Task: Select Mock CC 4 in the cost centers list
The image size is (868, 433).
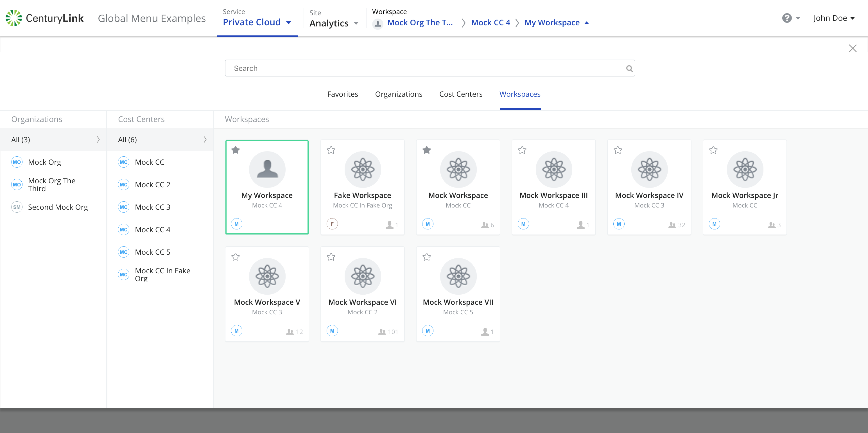Action: point(160,229)
